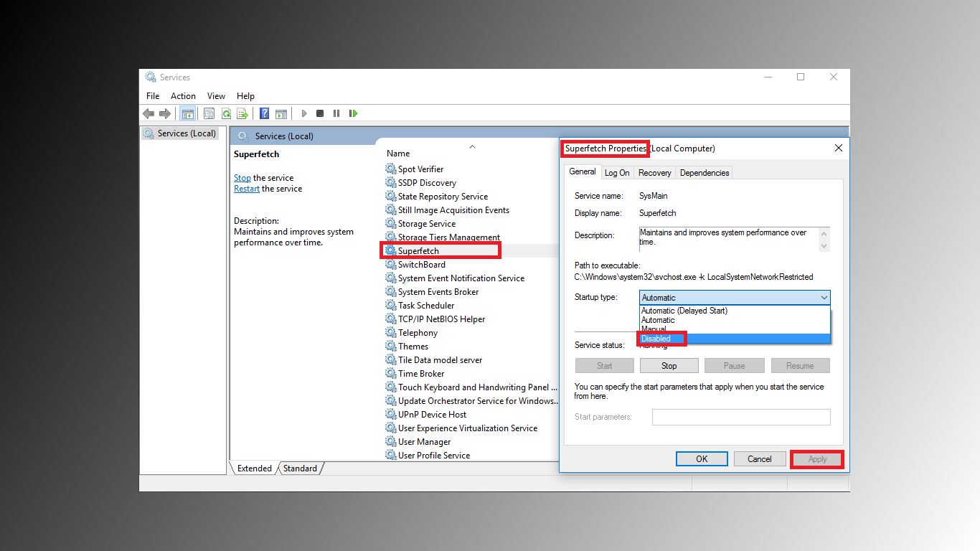Screen dimensions: 980x551
Task: Click the Stop Service square icon in toolbar
Action: click(x=320, y=113)
